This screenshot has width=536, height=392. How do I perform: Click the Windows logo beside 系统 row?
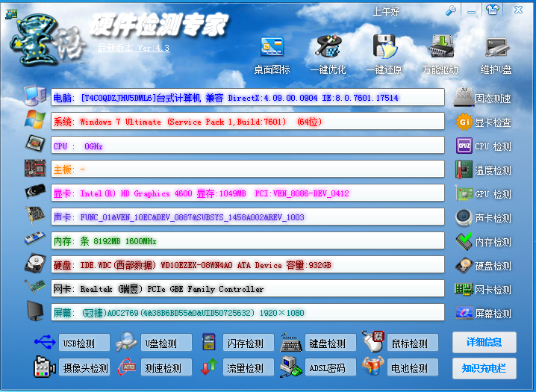[35, 120]
